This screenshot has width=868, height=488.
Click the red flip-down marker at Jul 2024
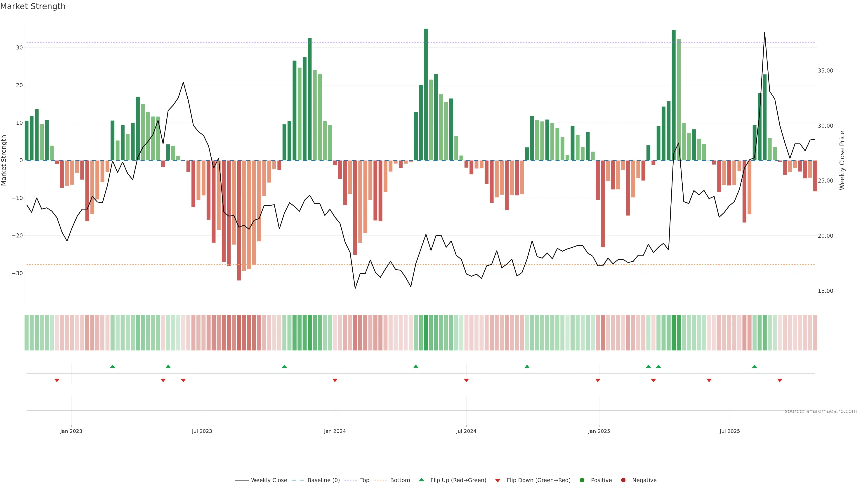pyautogui.click(x=466, y=380)
